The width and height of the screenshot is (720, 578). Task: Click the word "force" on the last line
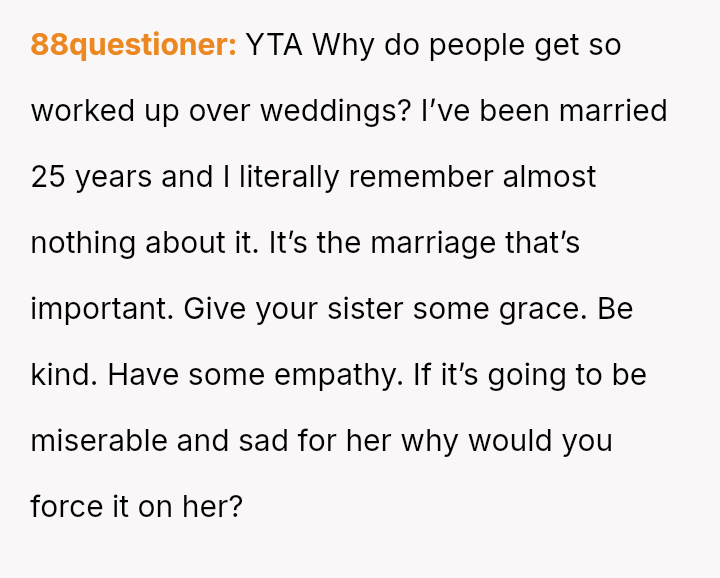pyautogui.click(x=66, y=506)
